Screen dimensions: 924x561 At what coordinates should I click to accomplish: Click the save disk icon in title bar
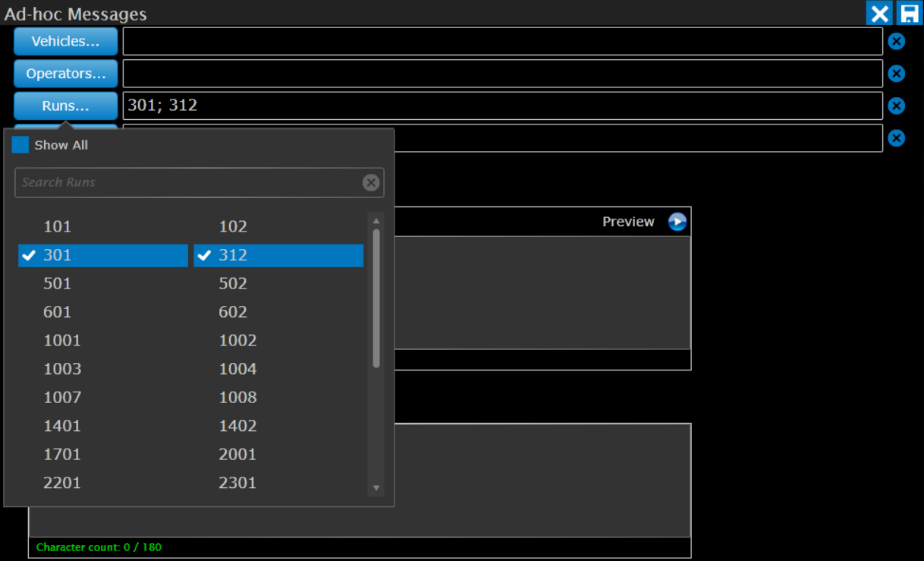click(909, 14)
